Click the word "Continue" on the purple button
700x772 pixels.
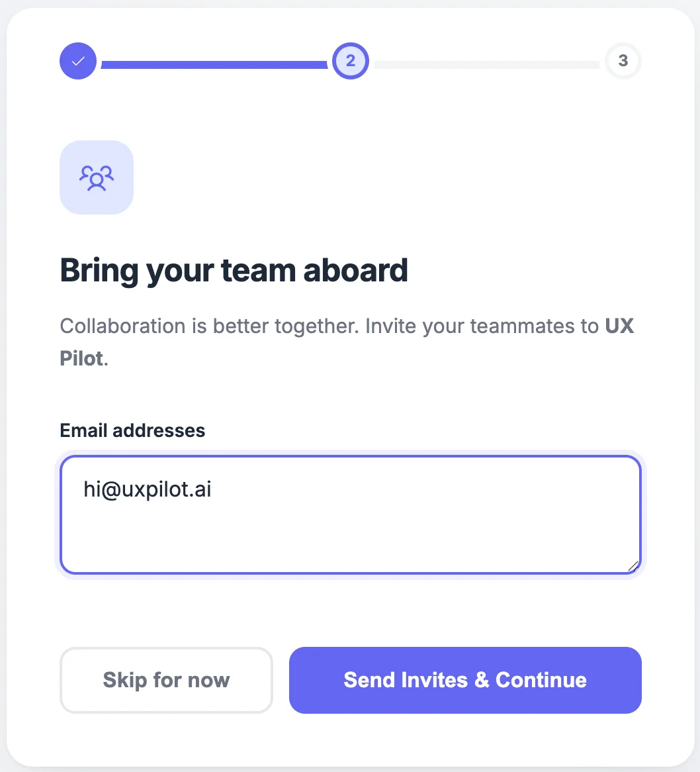(541, 680)
